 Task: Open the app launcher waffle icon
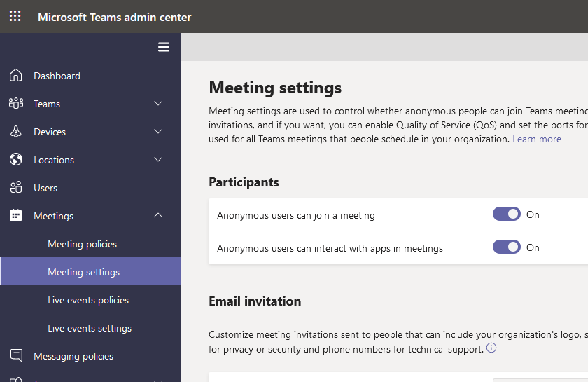click(x=15, y=16)
